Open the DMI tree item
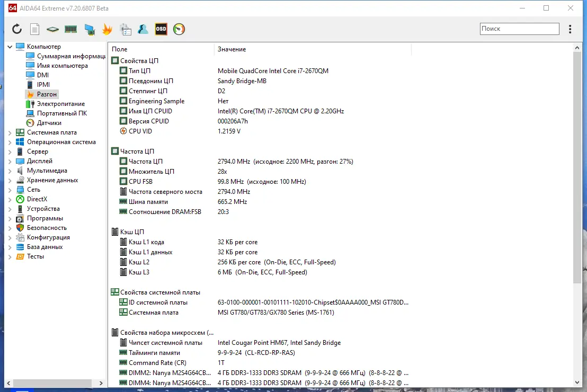The height and width of the screenshot is (392, 587). click(43, 75)
